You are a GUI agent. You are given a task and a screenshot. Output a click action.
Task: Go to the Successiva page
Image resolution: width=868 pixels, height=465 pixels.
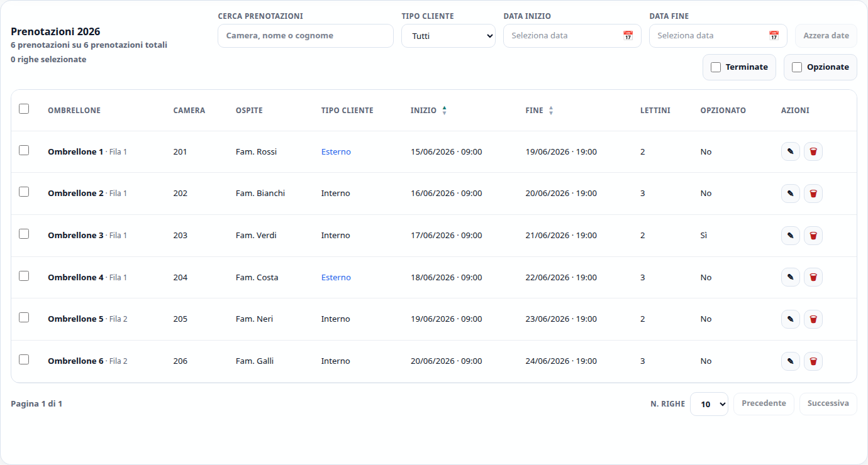pyautogui.click(x=828, y=403)
